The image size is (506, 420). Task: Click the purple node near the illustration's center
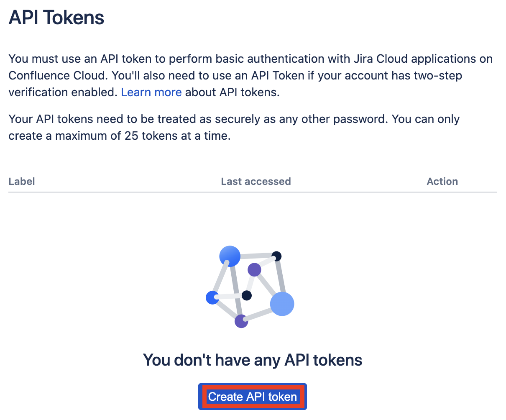point(254,270)
